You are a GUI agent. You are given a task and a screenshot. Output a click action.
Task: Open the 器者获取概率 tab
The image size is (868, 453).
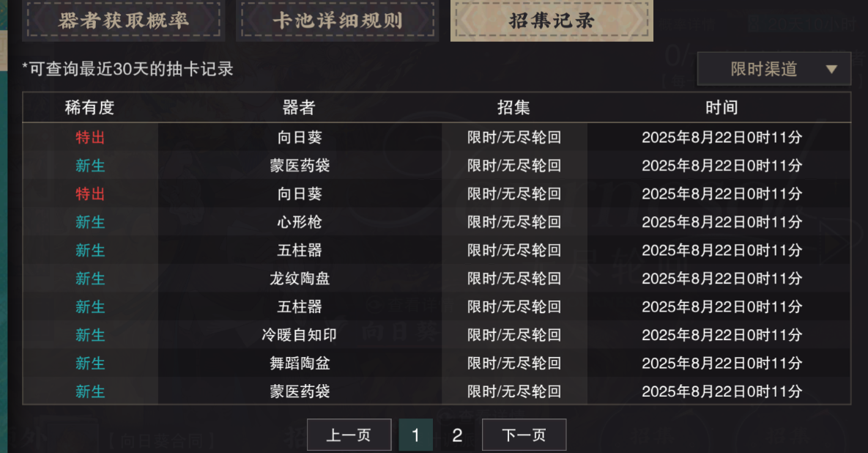pyautogui.click(x=124, y=21)
